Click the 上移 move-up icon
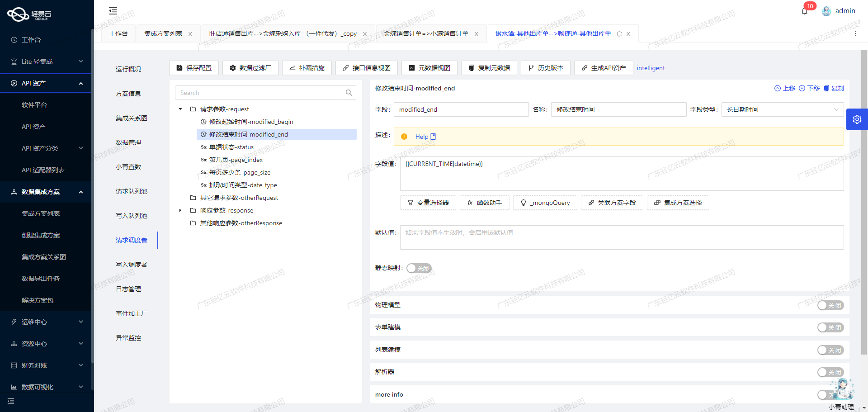The height and width of the screenshot is (412, 868). click(x=778, y=88)
